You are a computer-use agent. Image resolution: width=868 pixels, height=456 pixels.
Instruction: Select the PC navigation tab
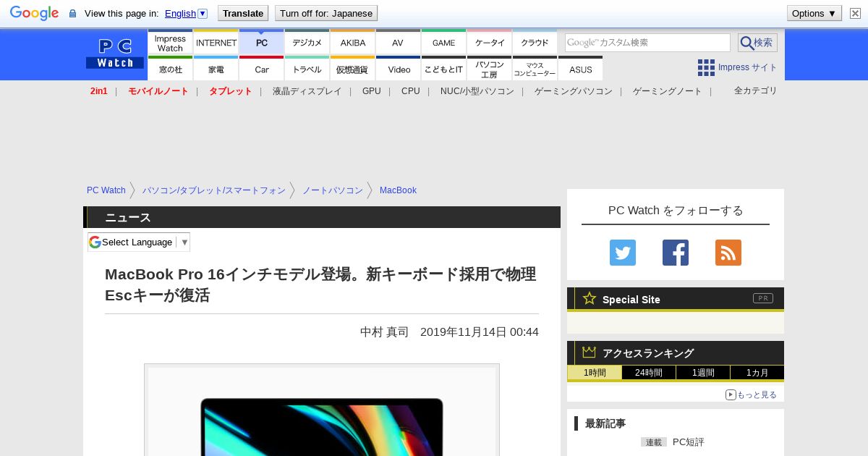click(262, 43)
